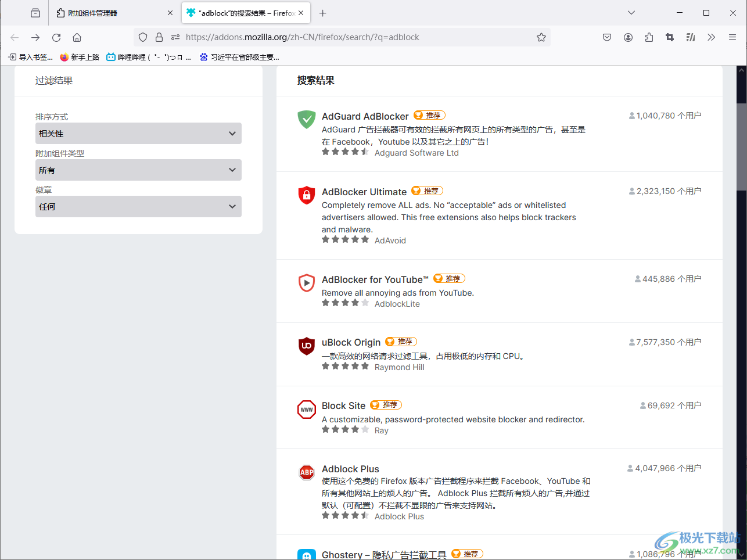Click the page vertical scrollbar thumb

[x=742, y=147]
